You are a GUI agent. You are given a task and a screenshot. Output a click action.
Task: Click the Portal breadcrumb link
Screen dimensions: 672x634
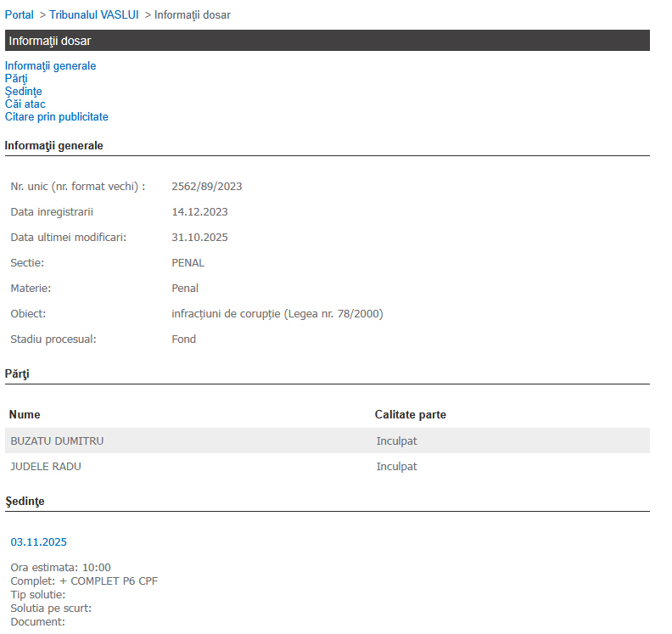(x=20, y=15)
